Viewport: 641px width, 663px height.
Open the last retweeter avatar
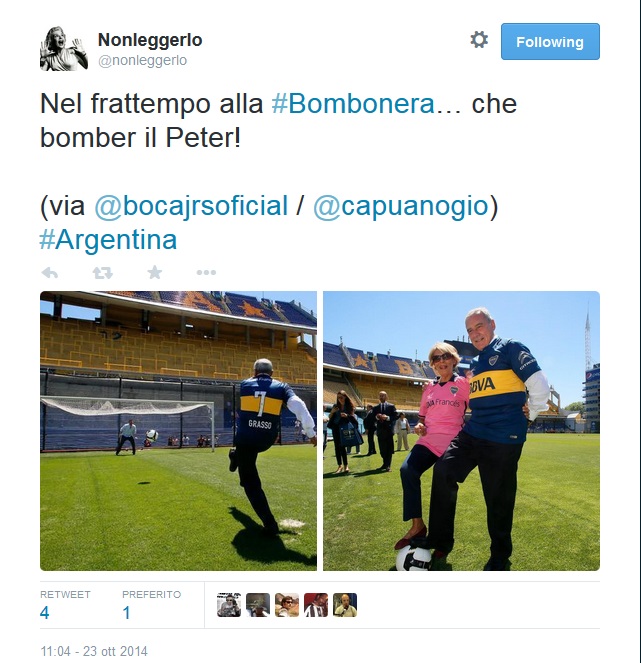click(345, 605)
